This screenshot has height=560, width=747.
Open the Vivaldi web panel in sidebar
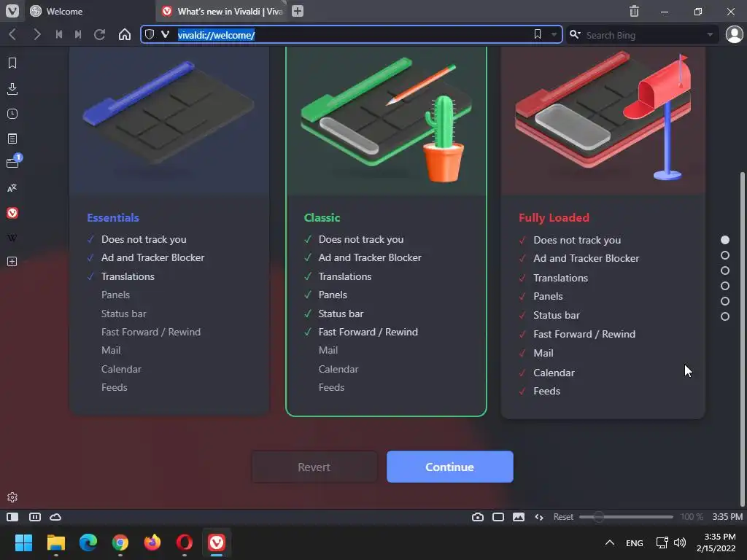(x=12, y=213)
